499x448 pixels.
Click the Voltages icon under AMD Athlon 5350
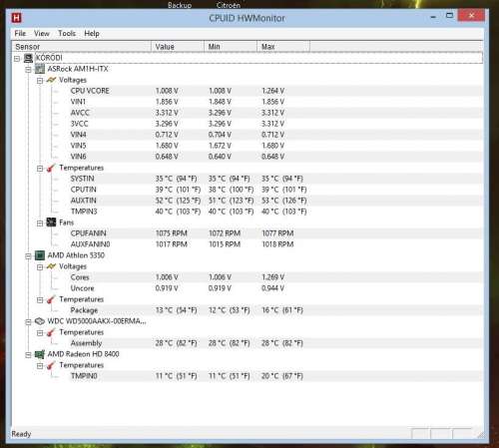tap(51, 266)
